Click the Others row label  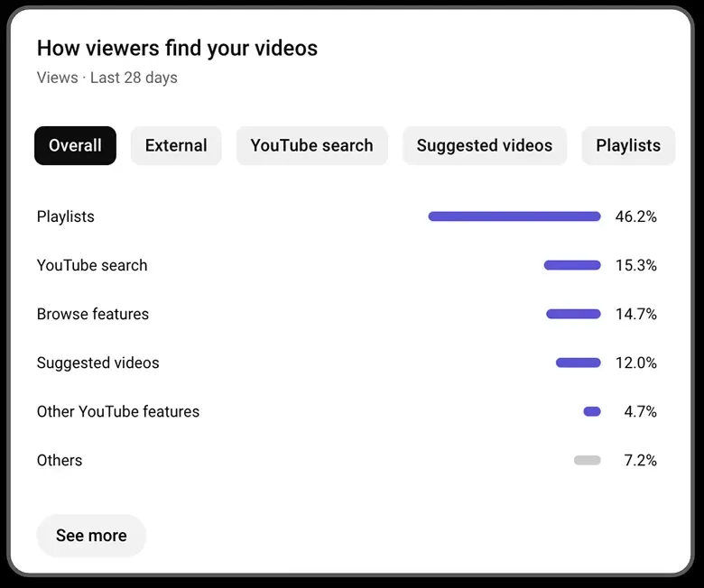tap(60, 460)
